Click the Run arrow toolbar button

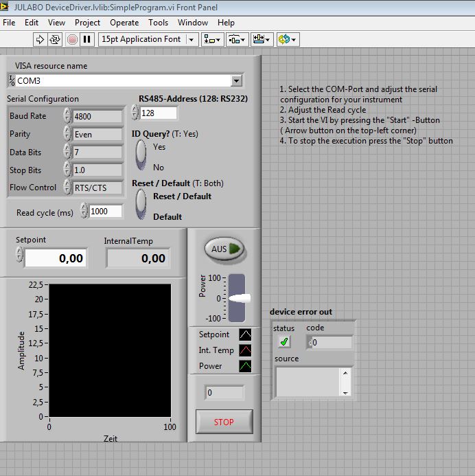40,39
